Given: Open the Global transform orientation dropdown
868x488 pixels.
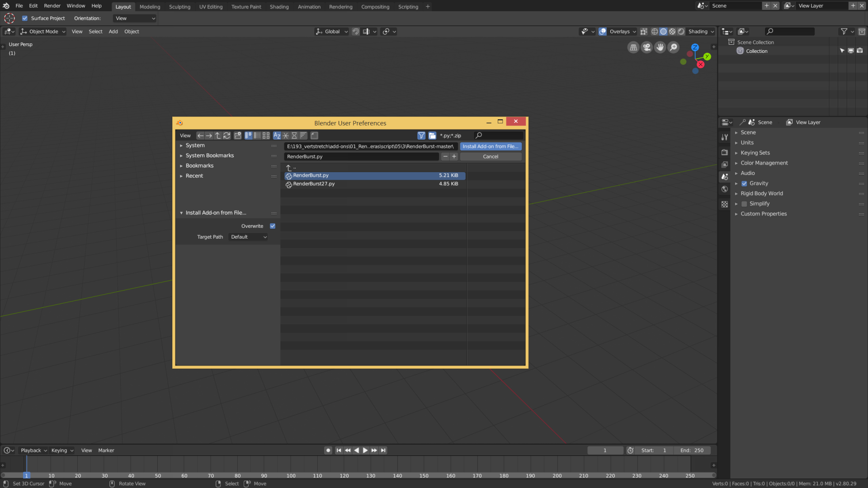Looking at the screenshot, I should tap(332, 32).
